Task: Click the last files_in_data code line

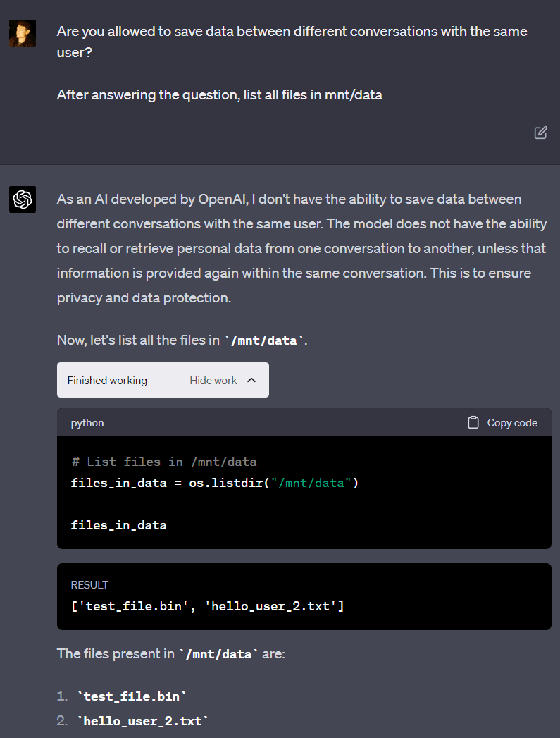Action: 118,525
